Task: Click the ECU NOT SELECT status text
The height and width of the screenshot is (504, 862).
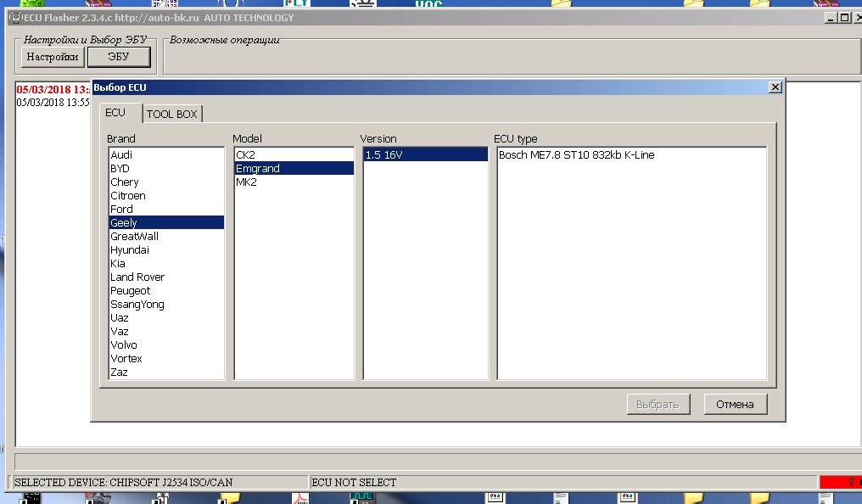Action: [354, 483]
